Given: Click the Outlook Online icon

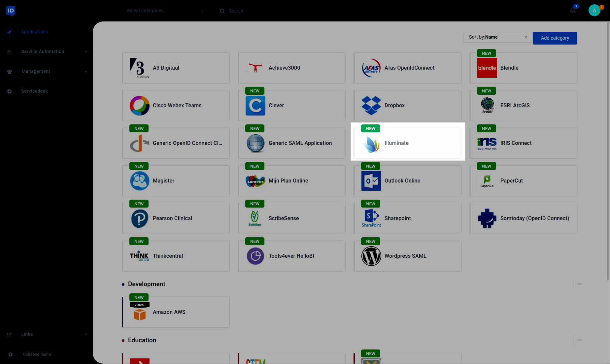Looking at the screenshot, I should [371, 181].
